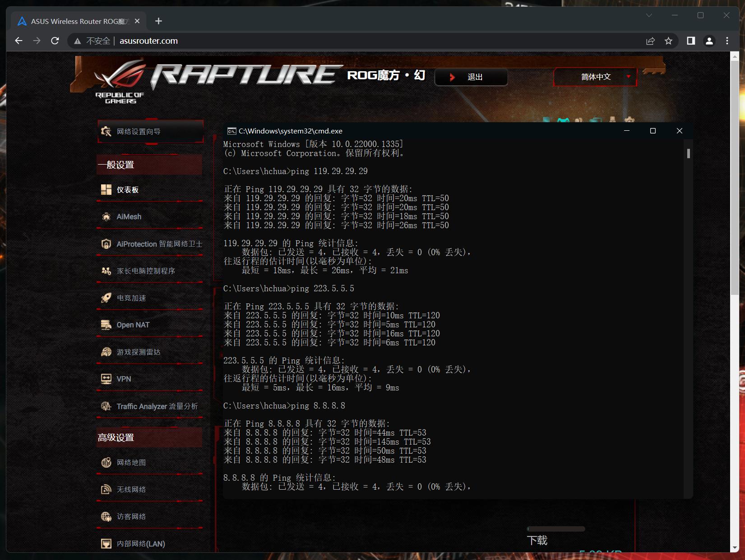
Task: Bookmark this page with the star icon
Action: pos(668,41)
